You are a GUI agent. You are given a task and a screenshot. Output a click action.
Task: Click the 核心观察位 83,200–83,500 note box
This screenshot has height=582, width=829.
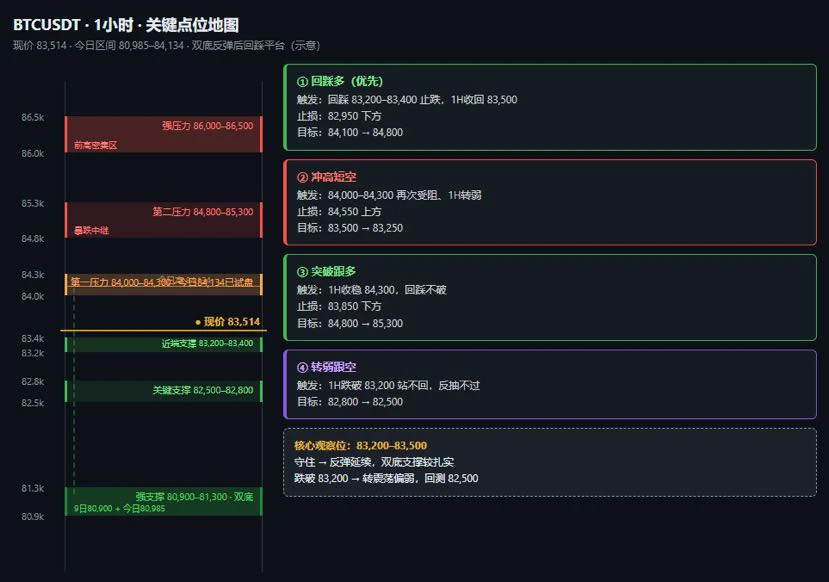(550, 463)
